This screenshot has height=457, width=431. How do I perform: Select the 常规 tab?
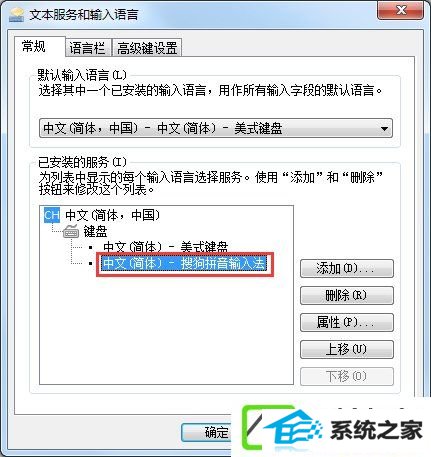pos(34,46)
